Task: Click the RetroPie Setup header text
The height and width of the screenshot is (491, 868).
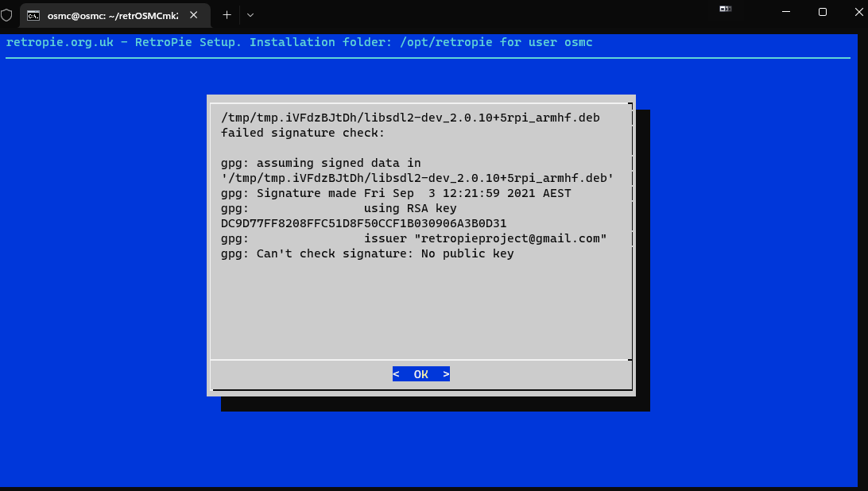Action: [299, 42]
